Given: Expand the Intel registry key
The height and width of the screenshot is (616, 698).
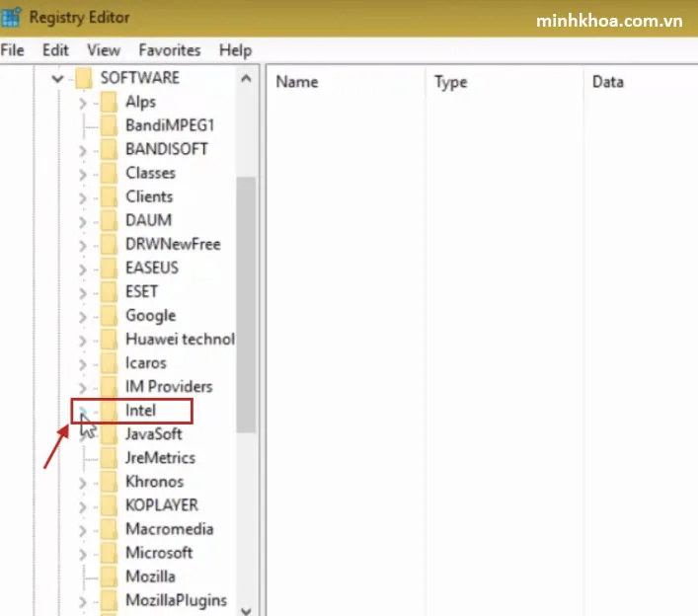Looking at the screenshot, I should [83, 411].
